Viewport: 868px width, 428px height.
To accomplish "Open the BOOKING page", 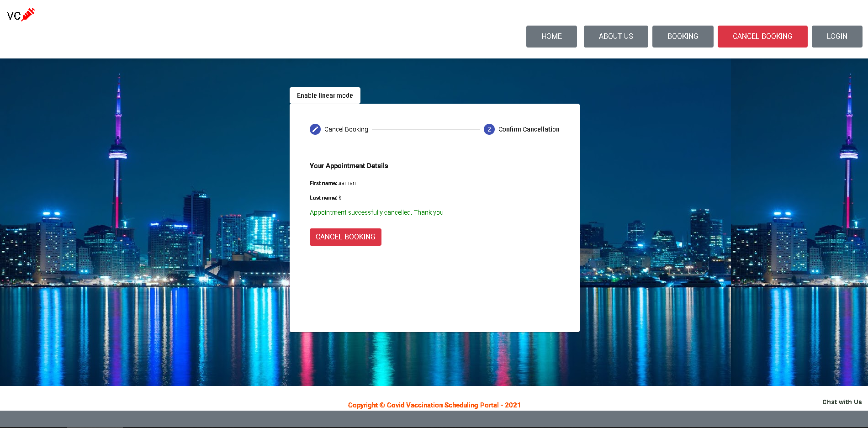I will click(683, 36).
